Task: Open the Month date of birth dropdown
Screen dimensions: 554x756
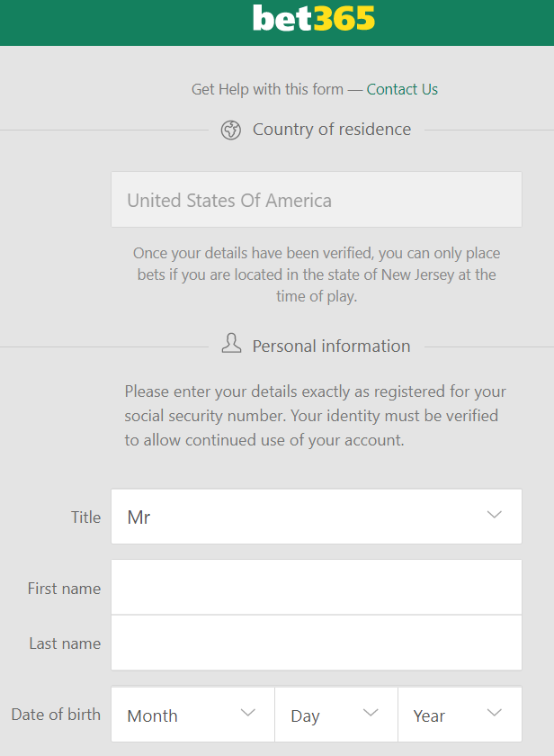Action: [192, 715]
